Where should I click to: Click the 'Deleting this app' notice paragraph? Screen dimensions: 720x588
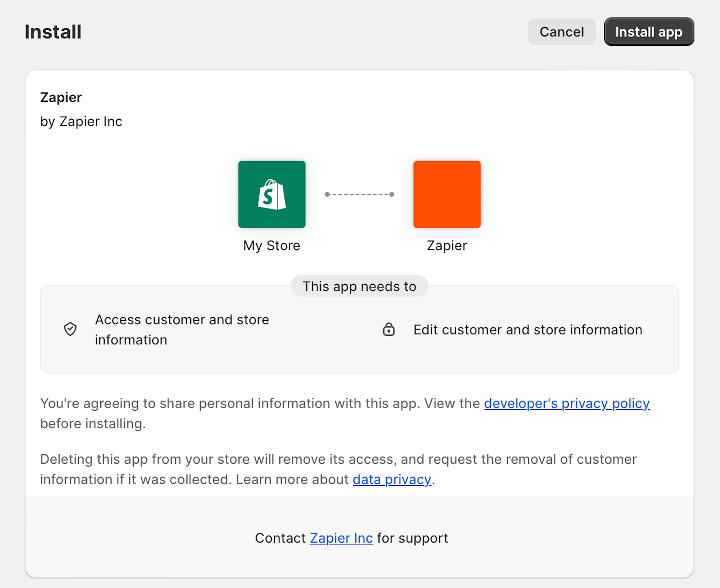[x=338, y=469]
